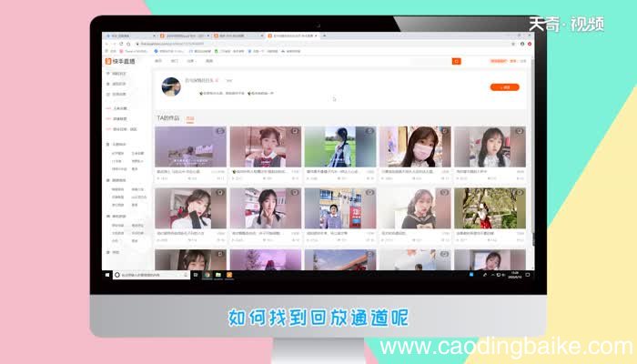
Task: Open the taskbar clock and date
Action: point(515,275)
